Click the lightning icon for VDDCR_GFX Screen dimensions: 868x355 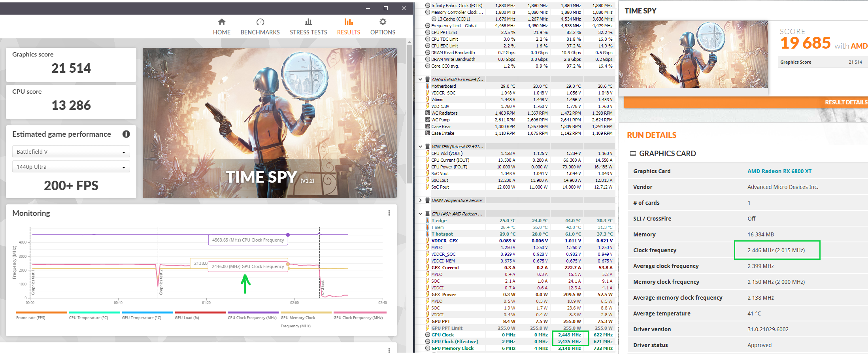pyautogui.click(x=428, y=241)
